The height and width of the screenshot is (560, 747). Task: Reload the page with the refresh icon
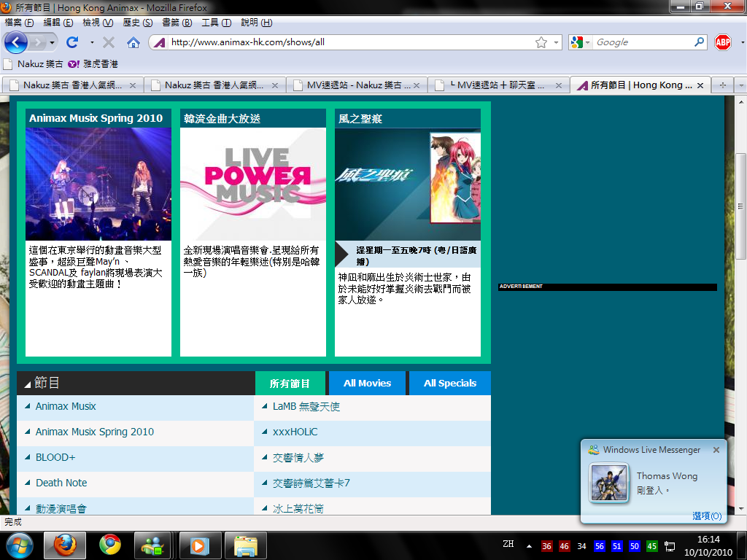point(72,42)
